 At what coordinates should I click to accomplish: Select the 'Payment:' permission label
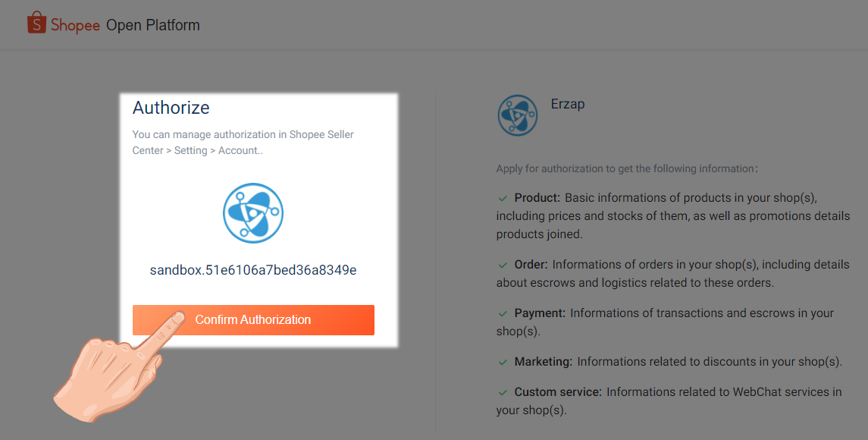(540, 313)
